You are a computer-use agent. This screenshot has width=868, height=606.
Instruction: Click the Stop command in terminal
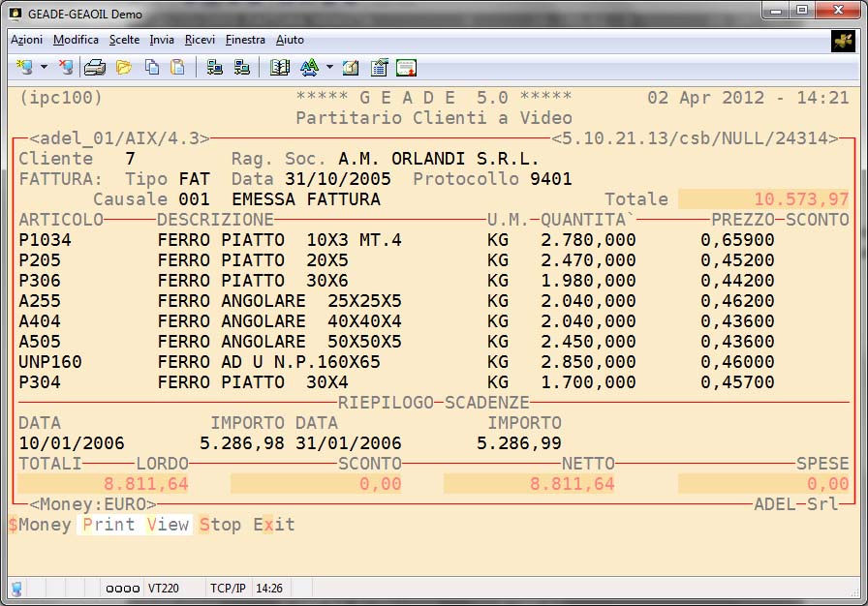(220, 525)
